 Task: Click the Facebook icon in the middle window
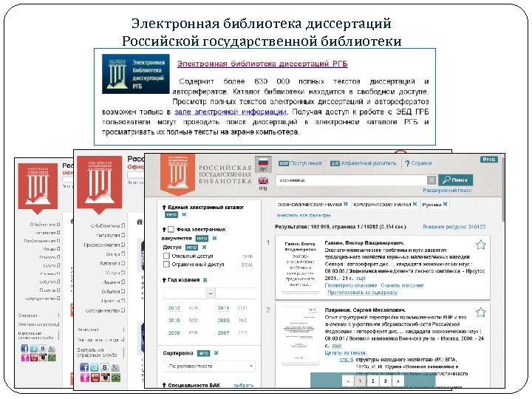84,367
